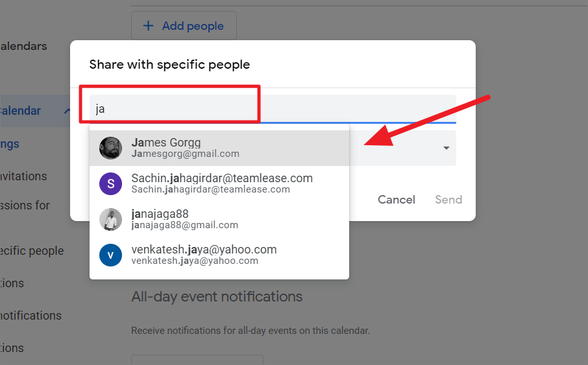Screen dimensions: 588x365
Task: Select Sachin.jahagirdar@teamlease.com suggestion
Action: (x=219, y=183)
